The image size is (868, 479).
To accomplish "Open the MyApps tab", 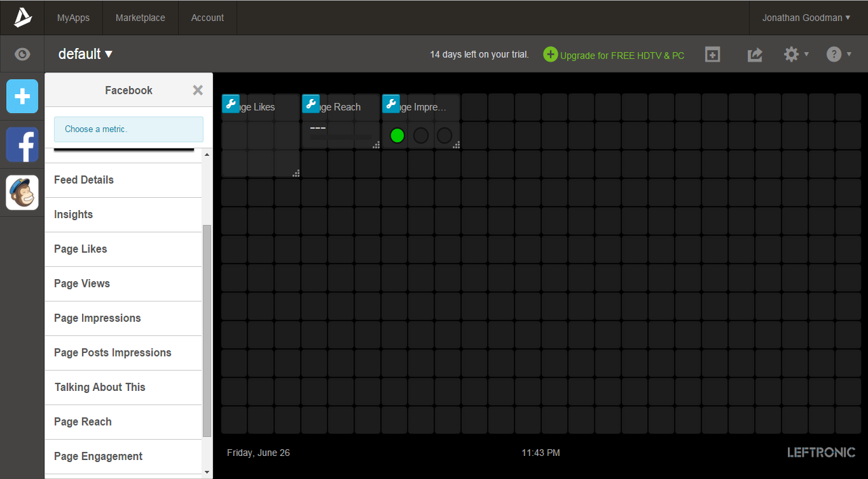I will coord(73,18).
